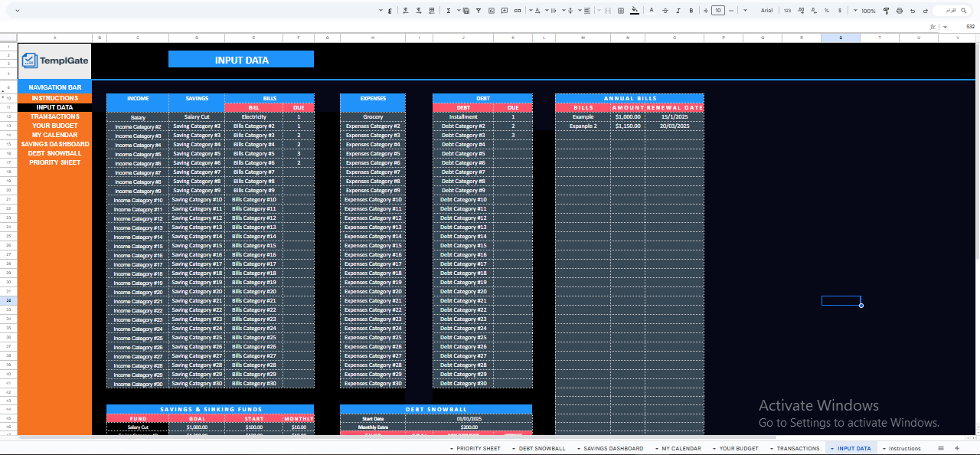
Task: Select the vertical align icon
Action: [x=570, y=11]
